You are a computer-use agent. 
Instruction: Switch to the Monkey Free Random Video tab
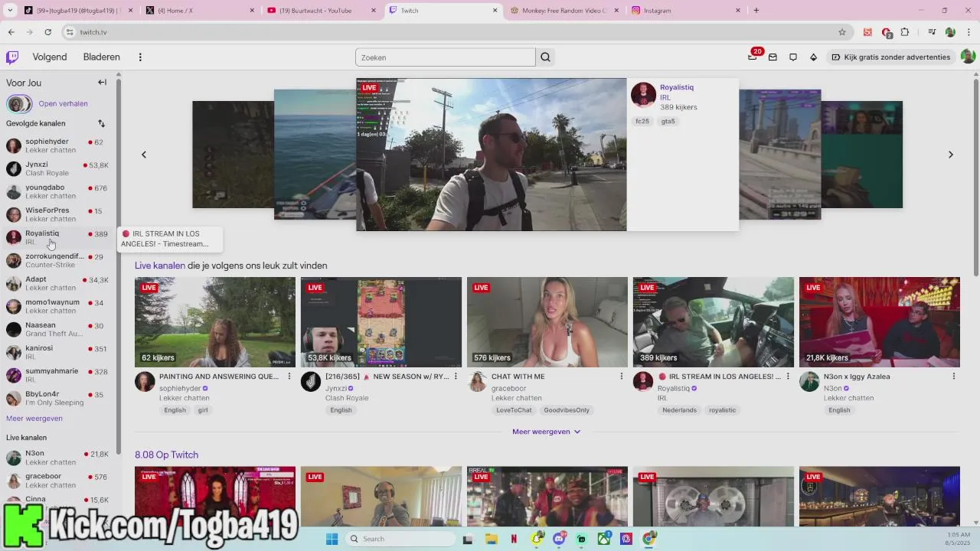[564, 10]
